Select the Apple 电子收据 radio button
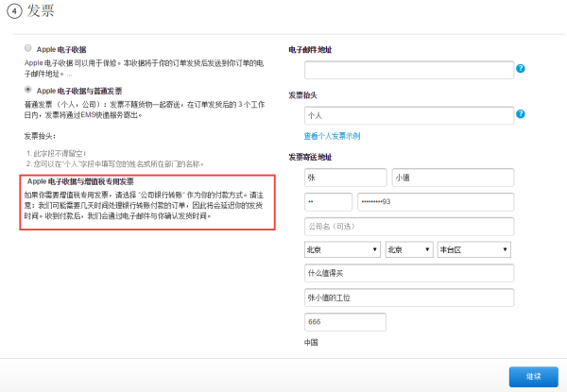The height and width of the screenshot is (392, 567). [x=27, y=48]
